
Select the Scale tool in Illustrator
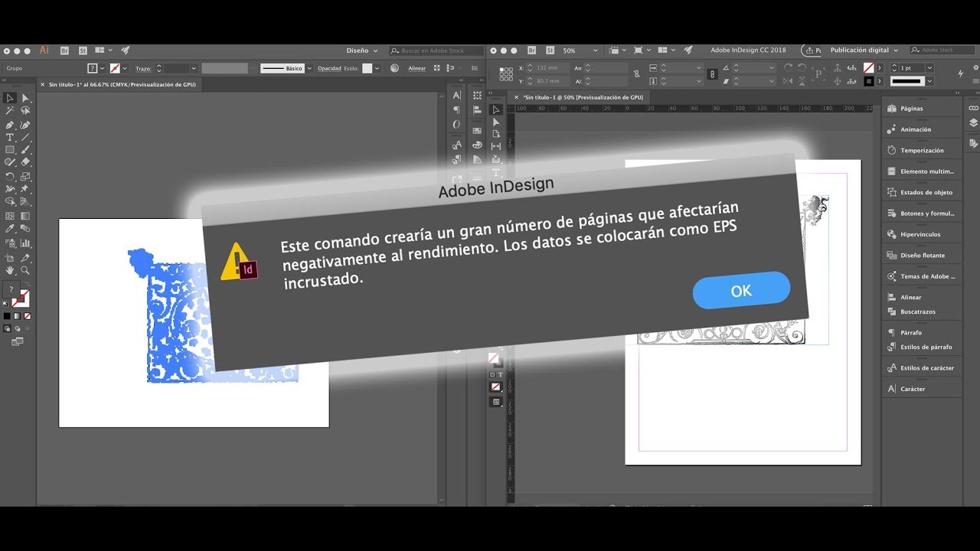click(25, 176)
